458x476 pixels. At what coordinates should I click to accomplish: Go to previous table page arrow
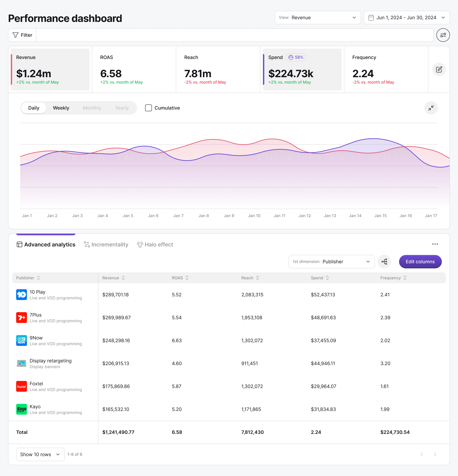pos(422,454)
